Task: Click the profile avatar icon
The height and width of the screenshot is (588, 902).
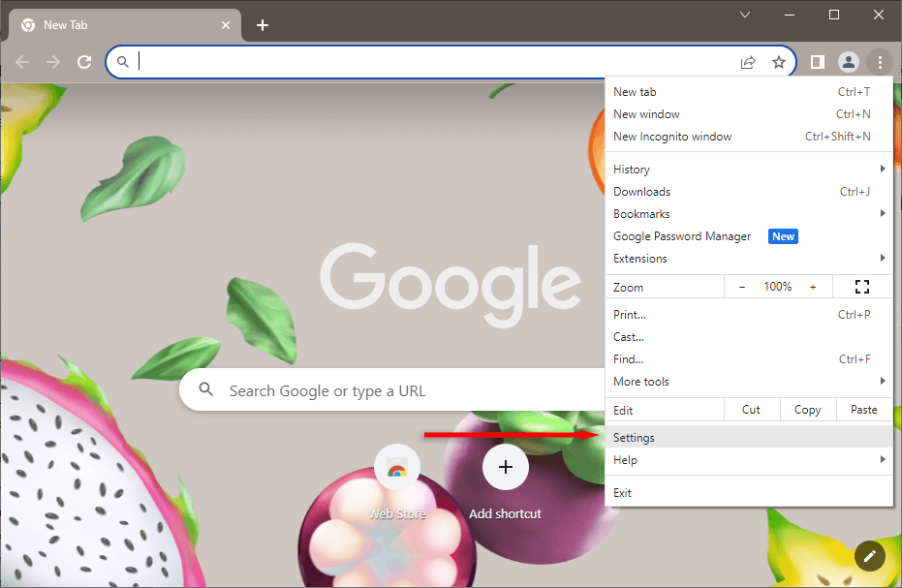Action: (849, 62)
